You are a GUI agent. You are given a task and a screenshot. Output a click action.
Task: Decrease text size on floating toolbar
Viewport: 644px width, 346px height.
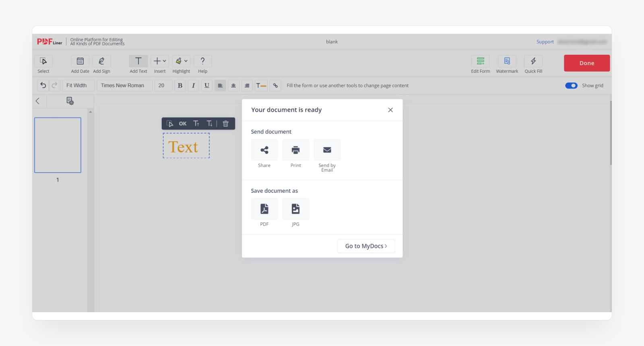pos(209,124)
